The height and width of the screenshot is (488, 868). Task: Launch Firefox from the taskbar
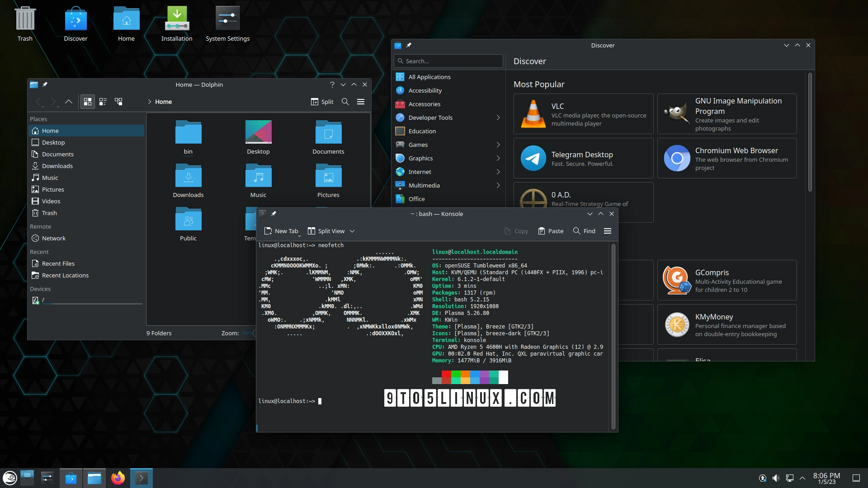click(x=118, y=478)
